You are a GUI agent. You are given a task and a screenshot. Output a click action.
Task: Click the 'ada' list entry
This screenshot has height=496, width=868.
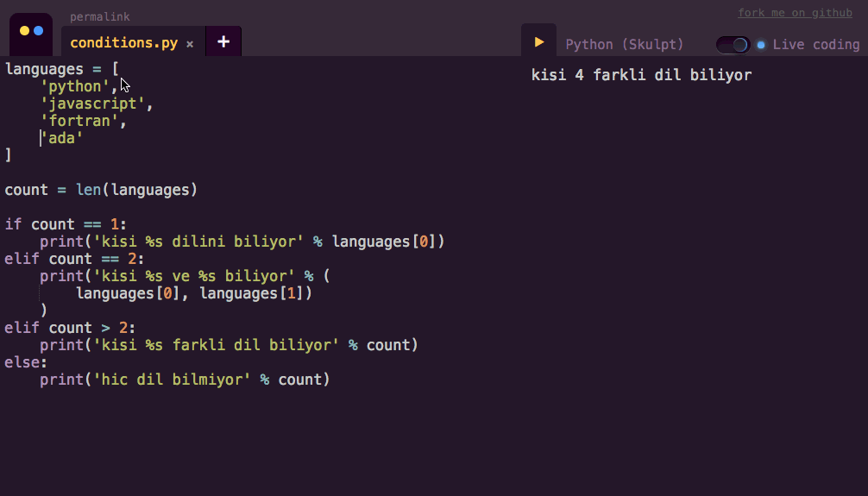point(61,138)
